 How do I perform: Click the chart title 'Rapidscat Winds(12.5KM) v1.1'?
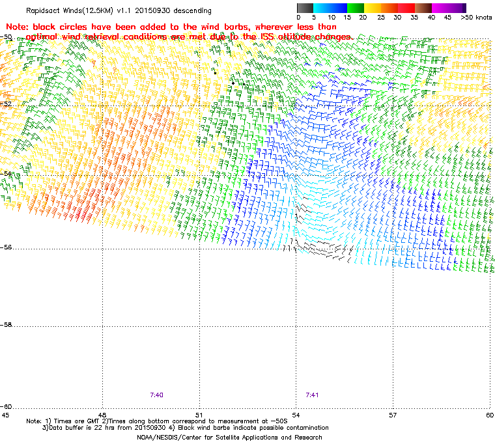[79, 10]
